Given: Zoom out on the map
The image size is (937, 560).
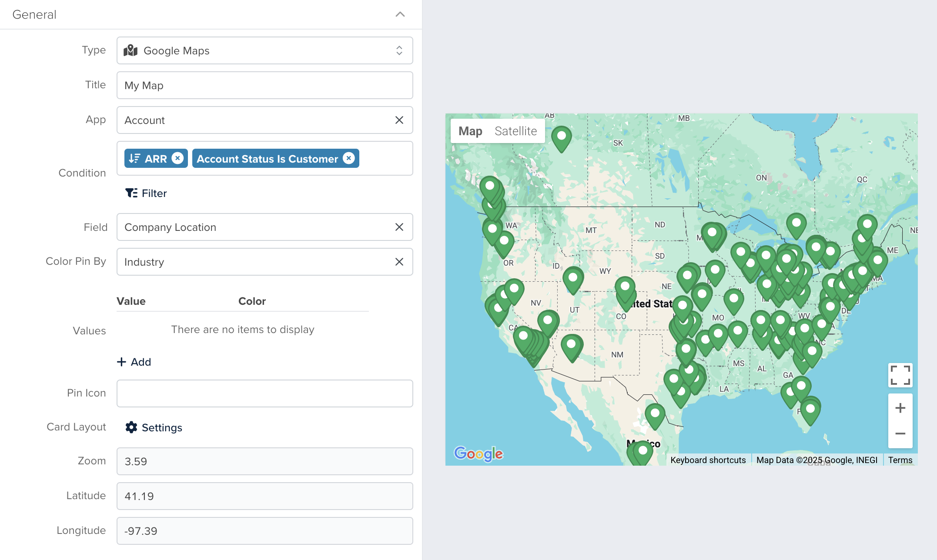Looking at the screenshot, I should tap(900, 433).
